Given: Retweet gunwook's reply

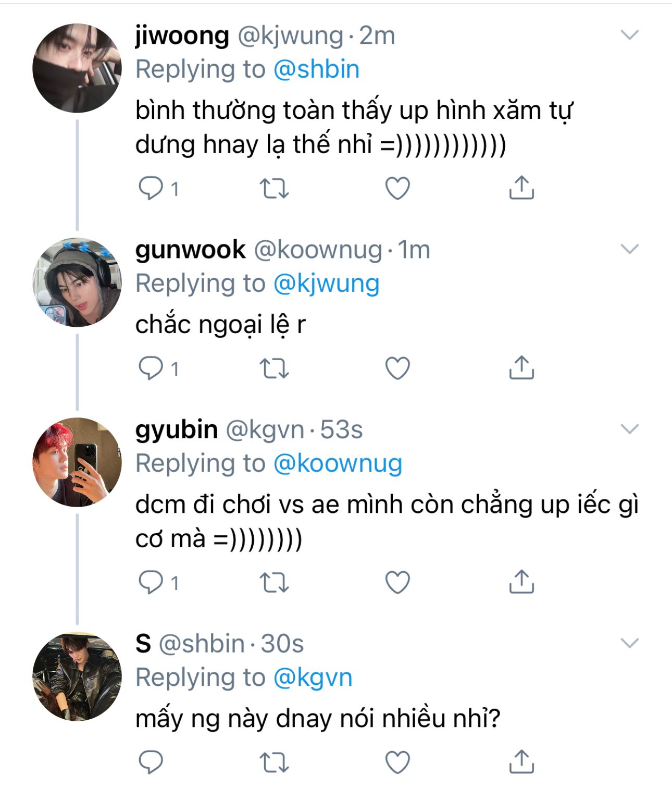Looking at the screenshot, I should pyautogui.click(x=274, y=368).
